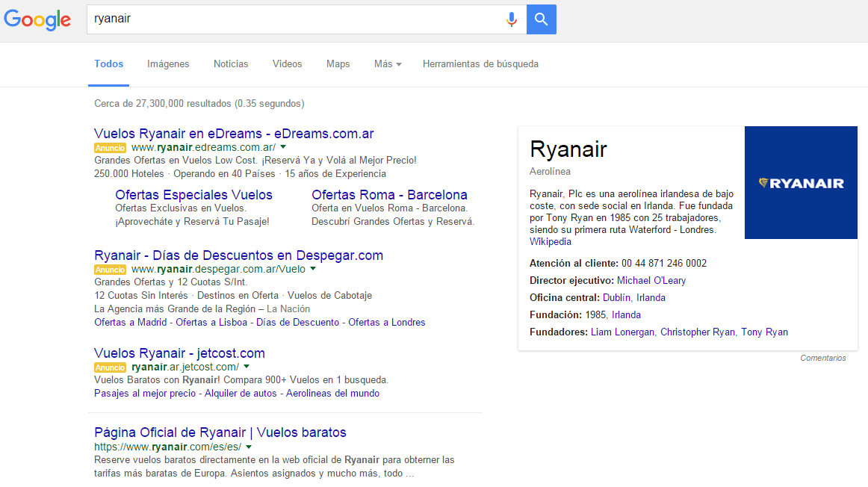The image size is (868, 487).
Task: Click Liam Lonergan founder link
Action: [622, 332]
